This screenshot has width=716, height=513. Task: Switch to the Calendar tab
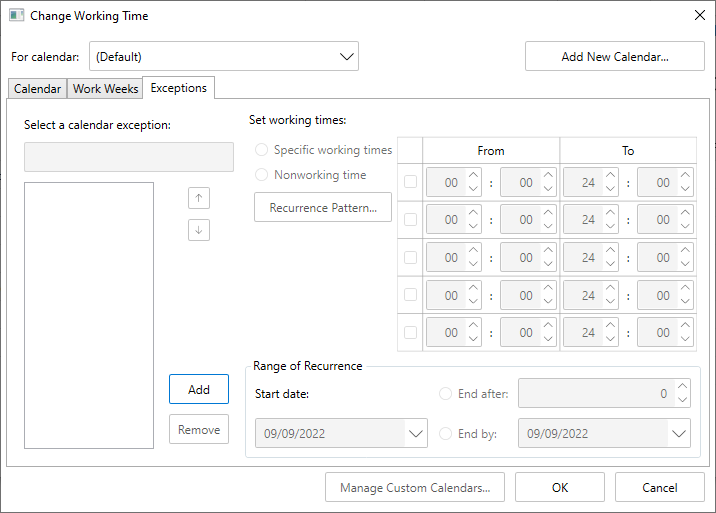[x=38, y=89]
